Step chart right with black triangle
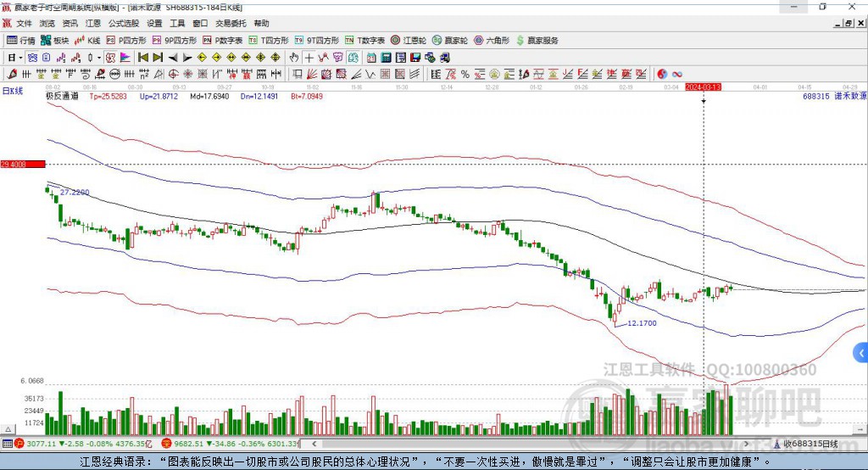868x470 pixels. pyautogui.click(x=187, y=58)
